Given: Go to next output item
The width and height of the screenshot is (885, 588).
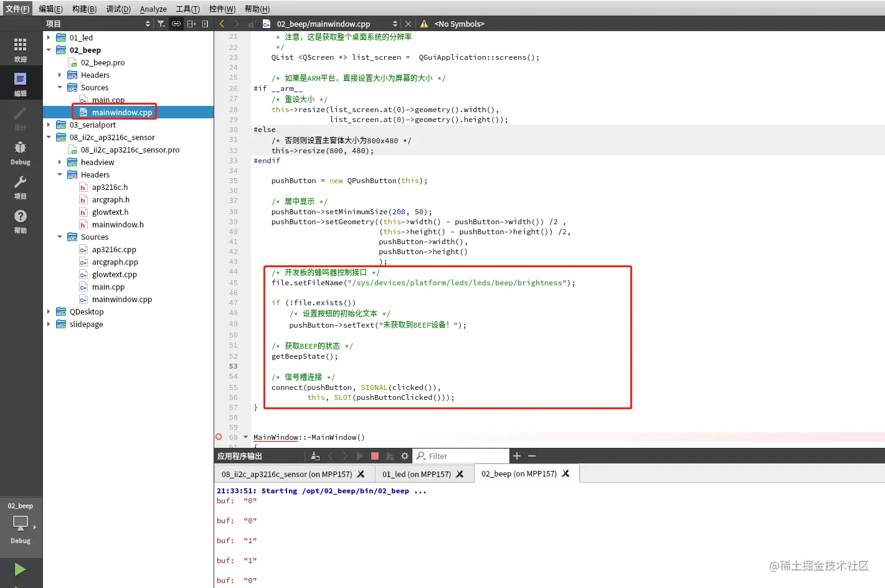Looking at the screenshot, I should click(x=345, y=456).
